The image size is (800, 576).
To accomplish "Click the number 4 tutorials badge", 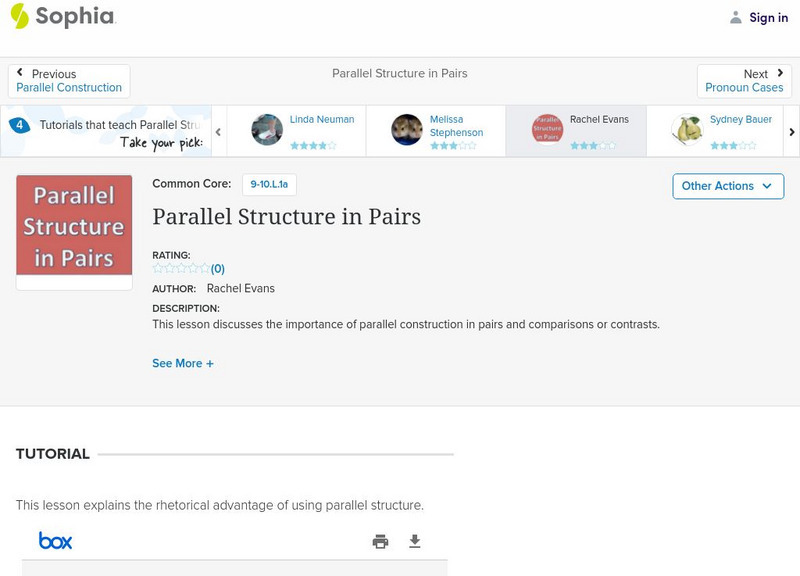I will 19,126.
